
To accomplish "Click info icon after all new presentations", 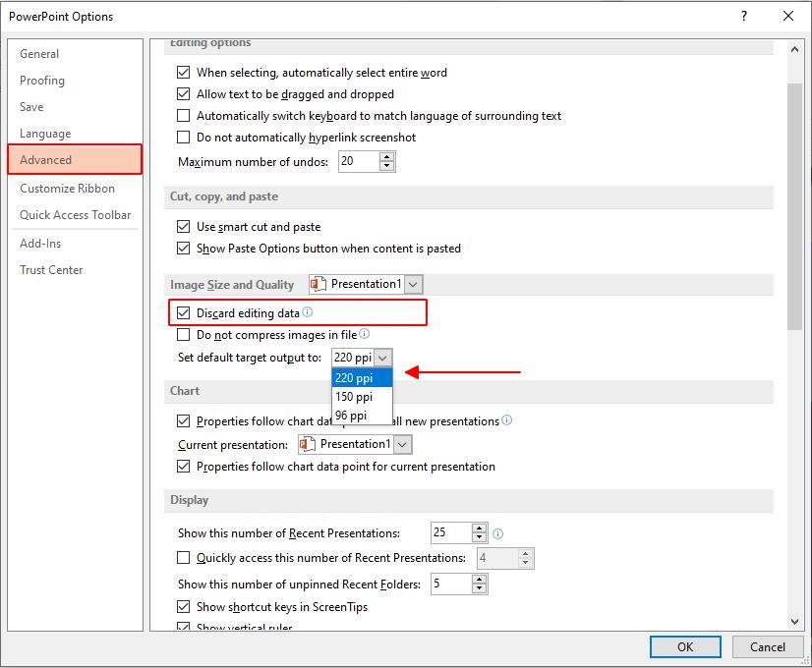I will (x=507, y=420).
